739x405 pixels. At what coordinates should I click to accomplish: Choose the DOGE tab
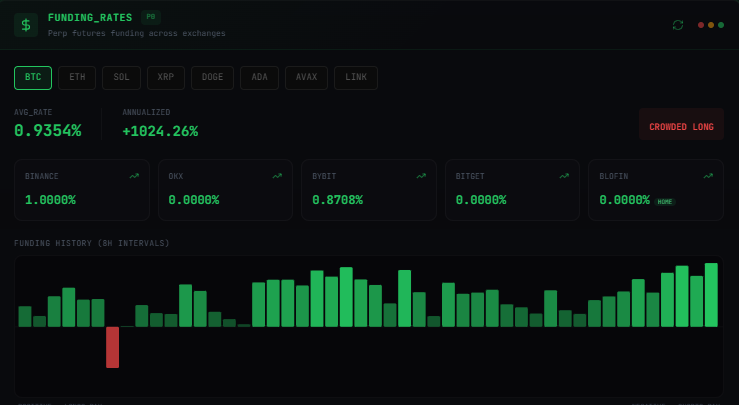coord(212,78)
